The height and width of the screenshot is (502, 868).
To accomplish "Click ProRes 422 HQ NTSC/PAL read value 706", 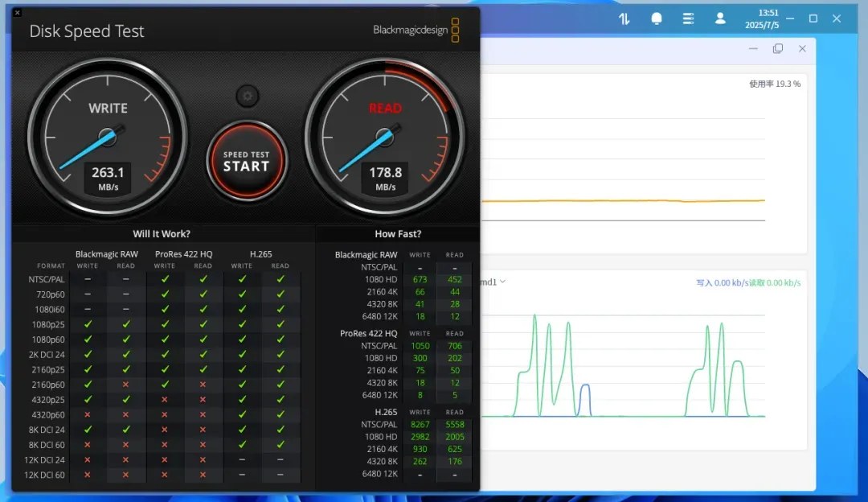I will point(454,346).
